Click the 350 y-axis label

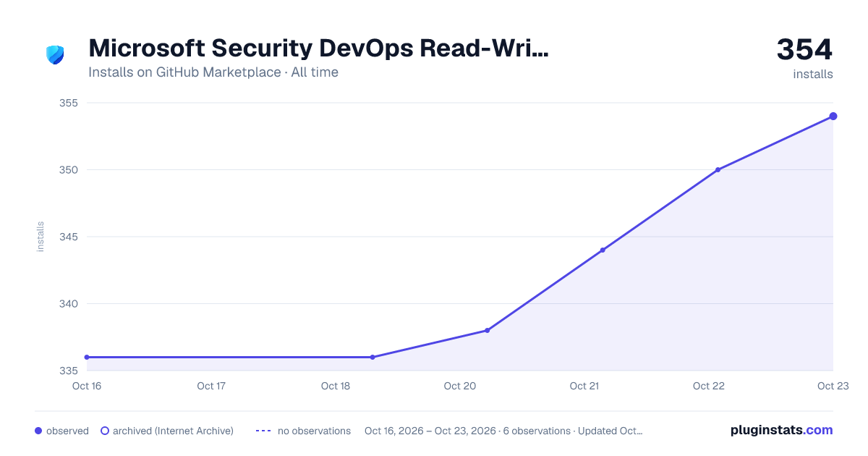68,170
